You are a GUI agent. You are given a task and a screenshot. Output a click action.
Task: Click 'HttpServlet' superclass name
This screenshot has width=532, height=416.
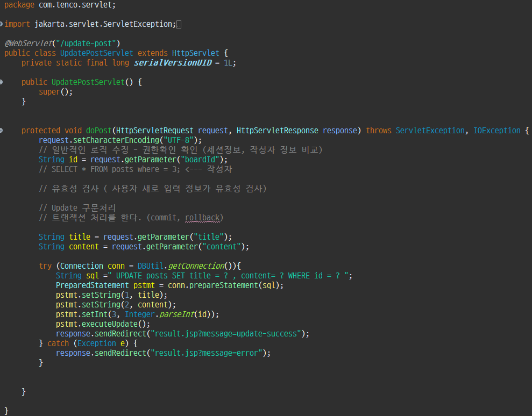coord(195,53)
